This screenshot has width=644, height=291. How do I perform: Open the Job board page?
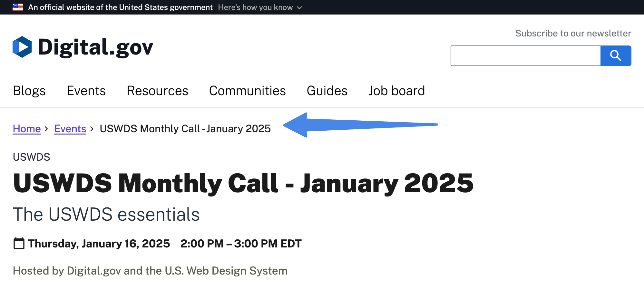pos(396,91)
